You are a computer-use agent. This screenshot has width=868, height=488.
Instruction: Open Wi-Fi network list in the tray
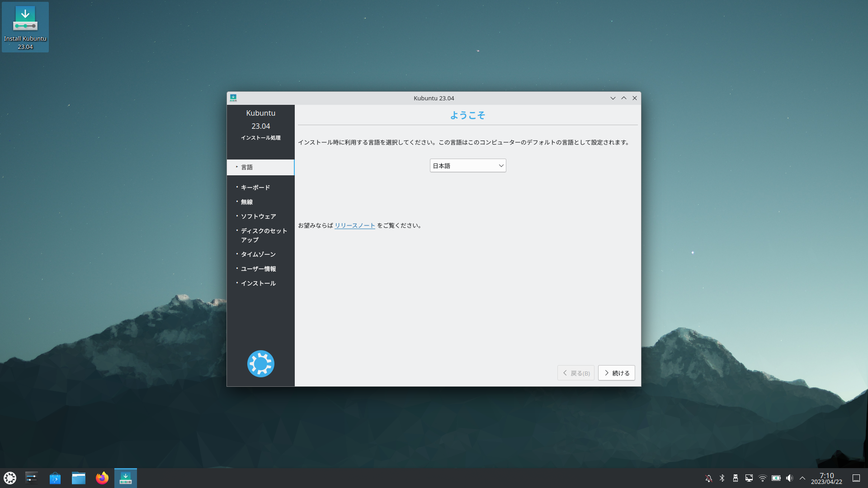(x=763, y=478)
